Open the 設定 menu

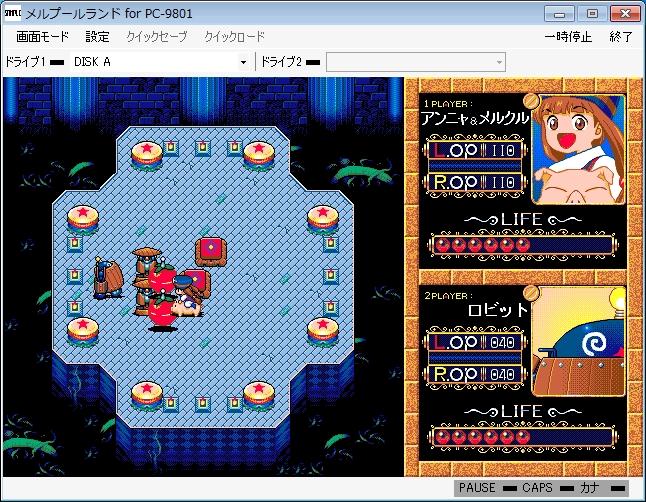(97, 37)
